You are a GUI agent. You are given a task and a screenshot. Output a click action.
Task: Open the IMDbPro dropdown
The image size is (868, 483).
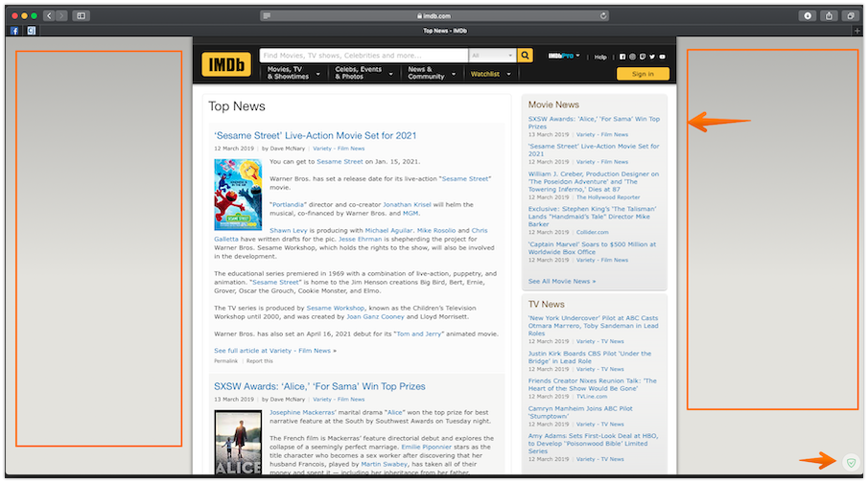pos(564,56)
